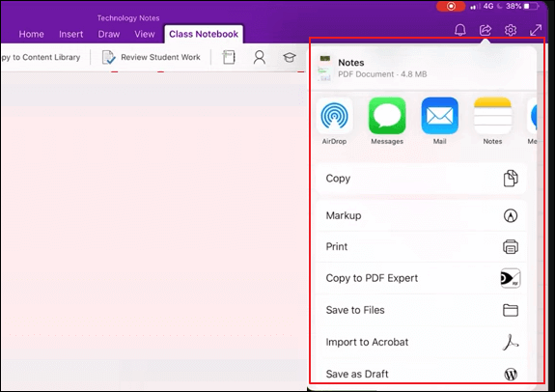Select the Class Notebook tab
Screen dimensions: 555x392
[204, 34]
